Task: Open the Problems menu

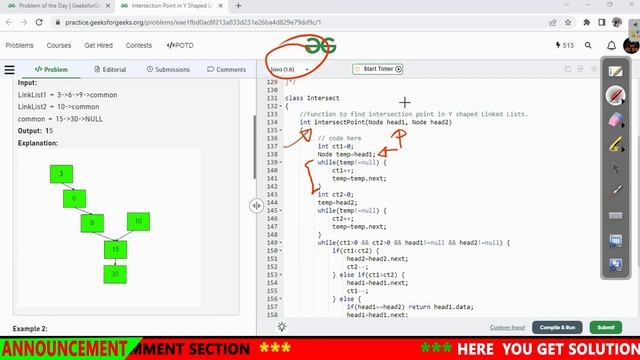Action: (x=20, y=45)
